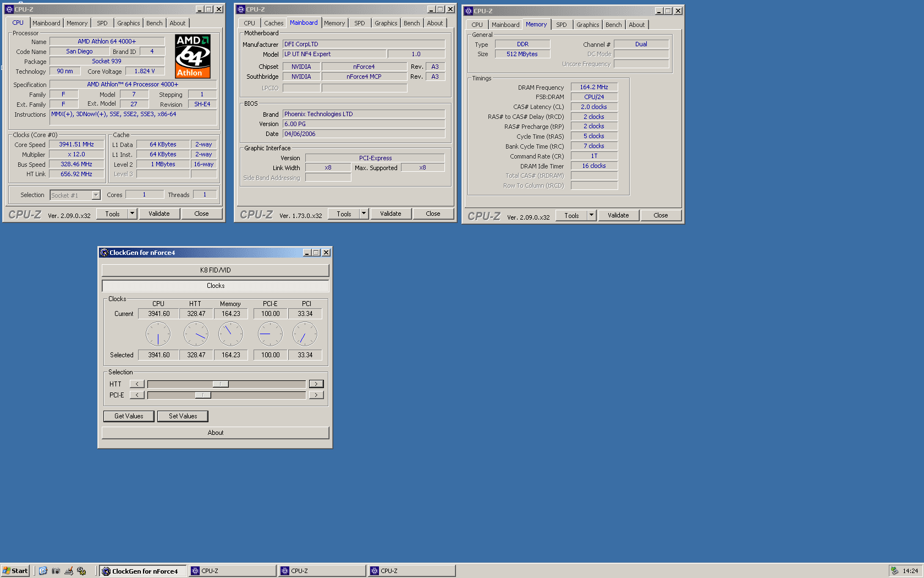Open Bench tab in first CPU-Z window
The width and height of the screenshot is (924, 578).
point(155,23)
